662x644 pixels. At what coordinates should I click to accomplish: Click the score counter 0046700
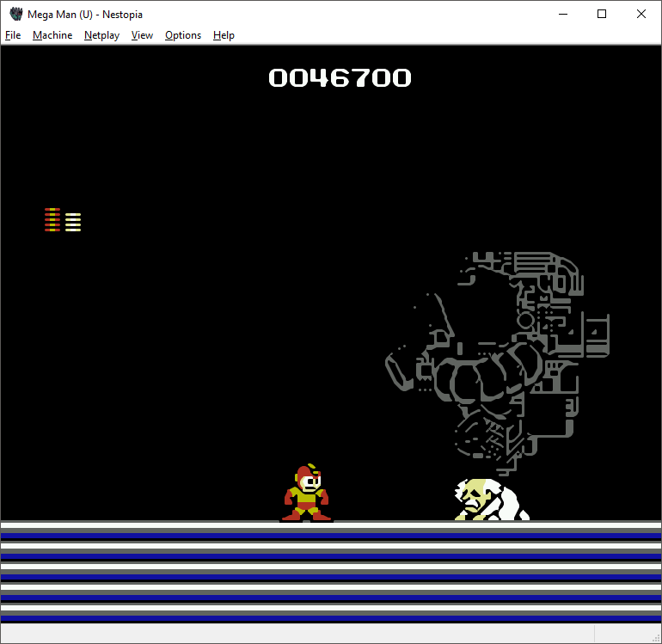(x=340, y=78)
